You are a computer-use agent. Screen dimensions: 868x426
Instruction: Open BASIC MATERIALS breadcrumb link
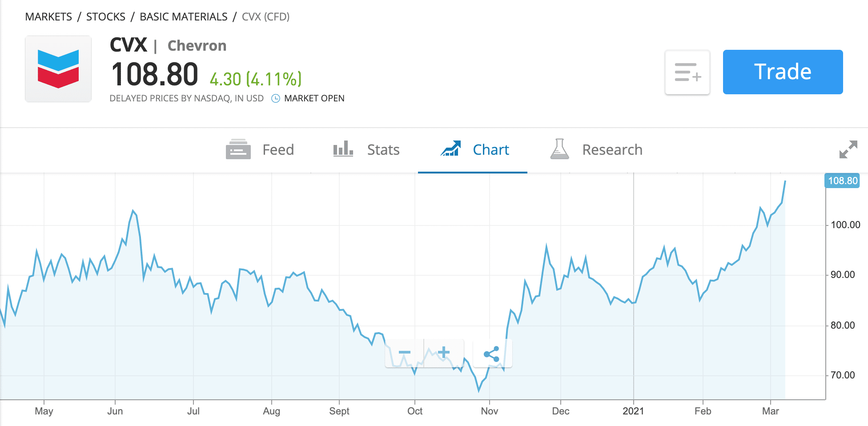pyautogui.click(x=184, y=17)
